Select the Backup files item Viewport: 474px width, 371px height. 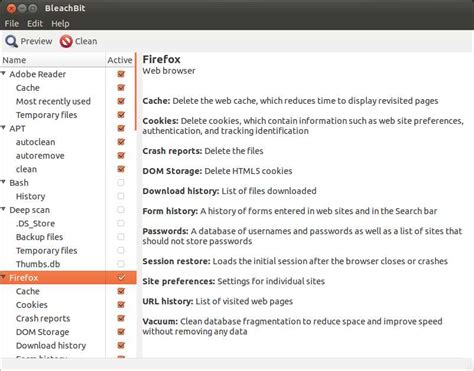click(x=39, y=237)
